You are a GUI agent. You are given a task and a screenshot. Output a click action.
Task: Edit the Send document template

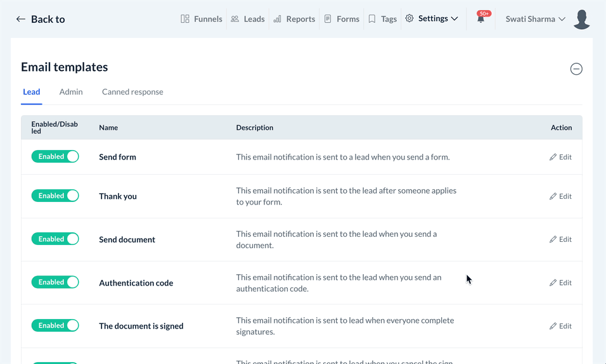pyautogui.click(x=560, y=239)
